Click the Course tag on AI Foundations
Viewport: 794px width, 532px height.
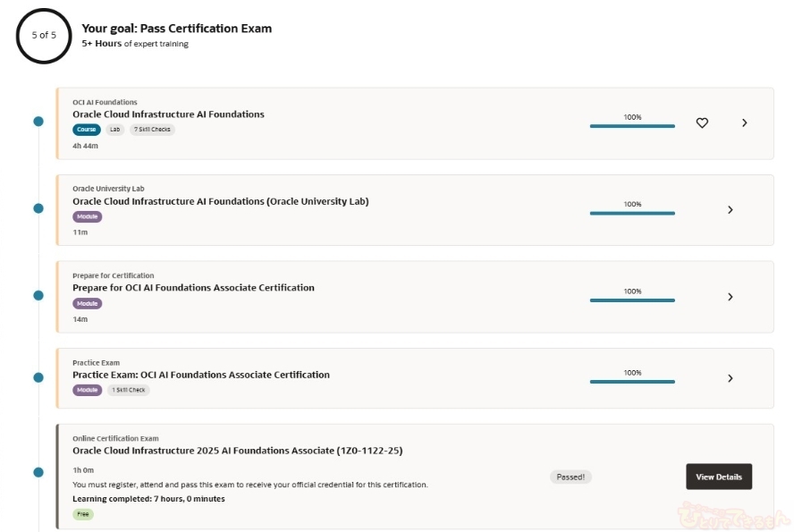(87, 130)
